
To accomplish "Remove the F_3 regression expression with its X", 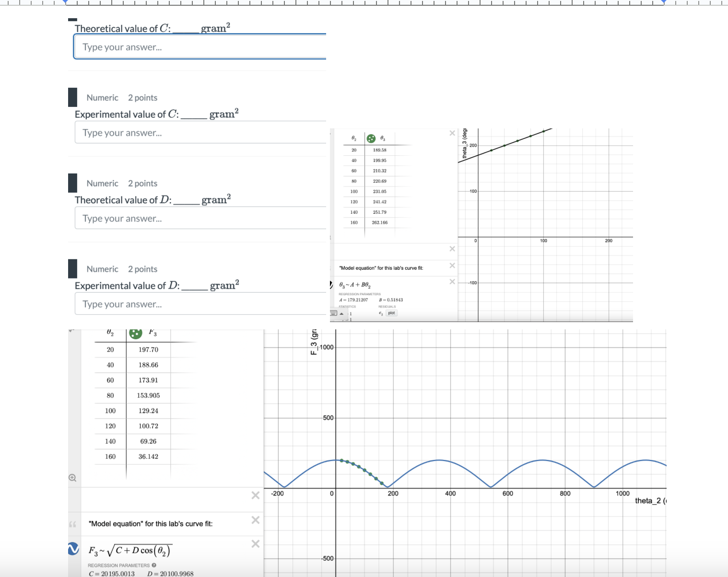I will 256,544.
